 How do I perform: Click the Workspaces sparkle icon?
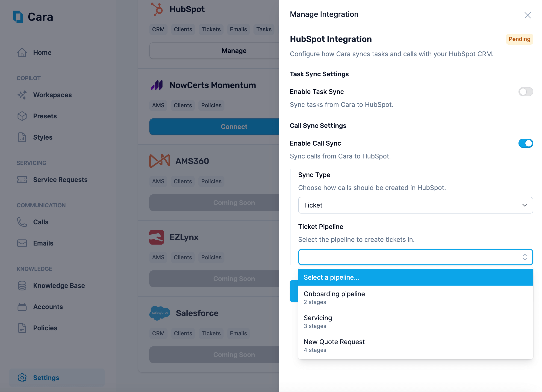[x=22, y=95]
